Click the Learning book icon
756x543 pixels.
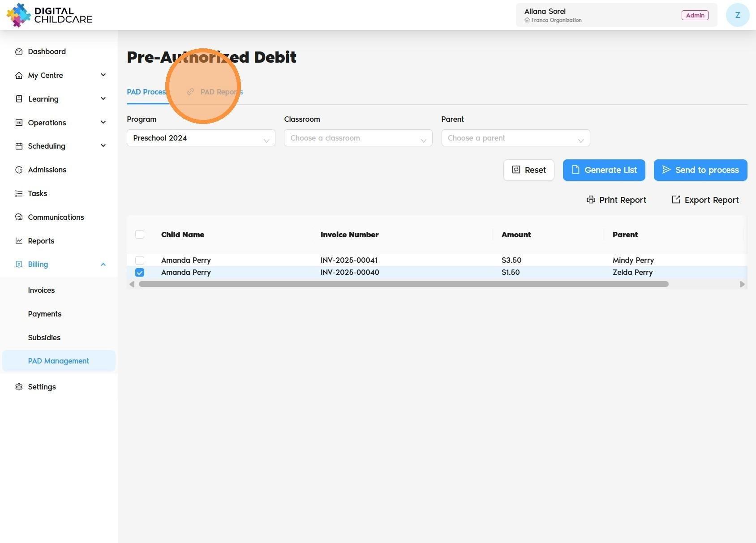coord(19,99)
